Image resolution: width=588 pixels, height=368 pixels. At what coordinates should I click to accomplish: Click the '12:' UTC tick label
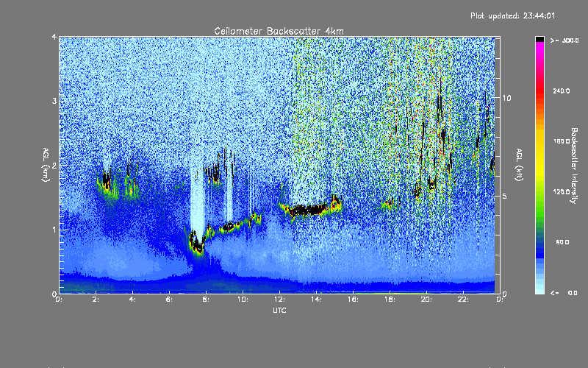[x=280, y=300]
